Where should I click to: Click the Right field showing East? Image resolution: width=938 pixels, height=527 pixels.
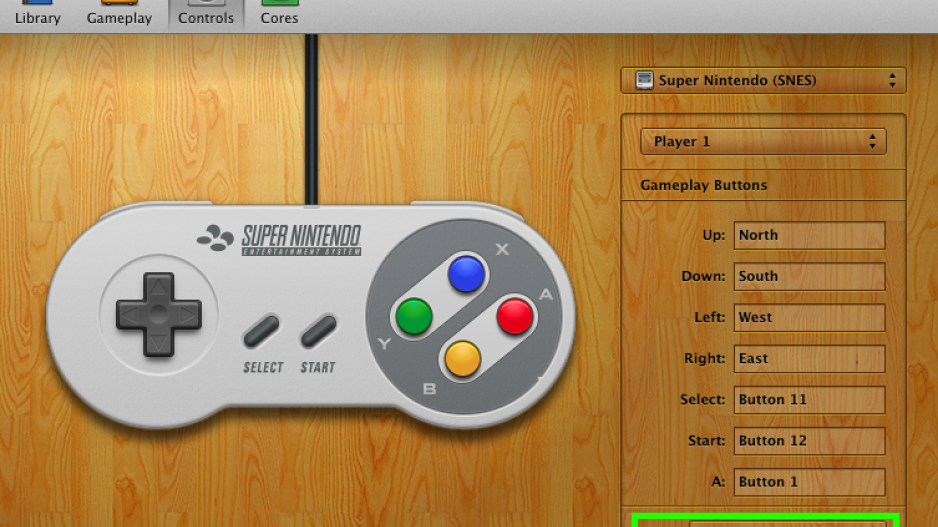[x=809, y=358]
